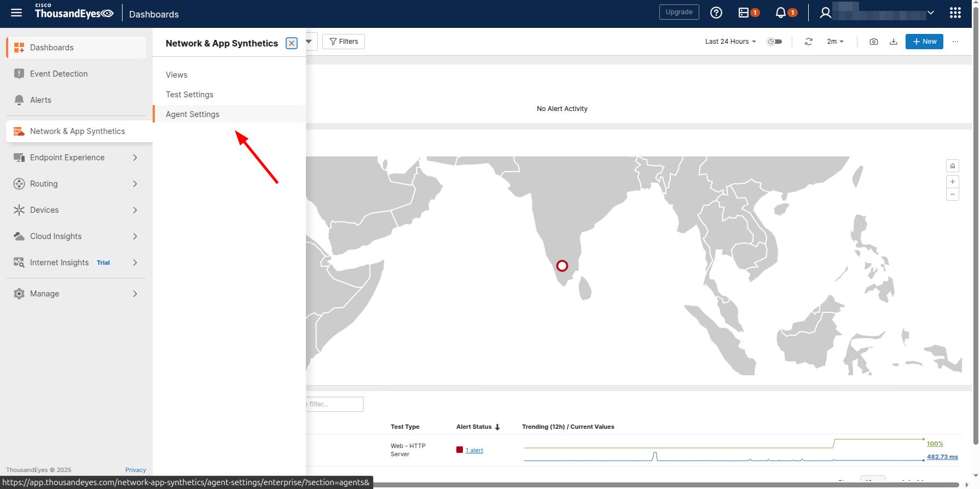Zoom out on the map

point(952,194)
